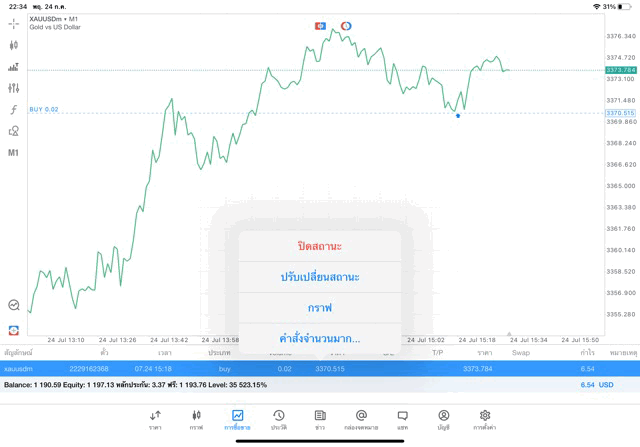
Task: Choose ปิดสถานะ (close position) from menu
Action: point(319,246)
